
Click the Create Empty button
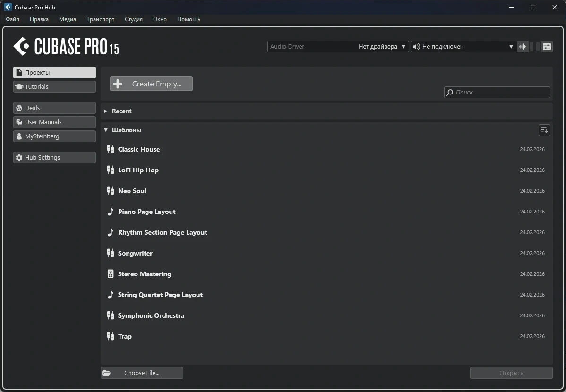tap(151, 84)
